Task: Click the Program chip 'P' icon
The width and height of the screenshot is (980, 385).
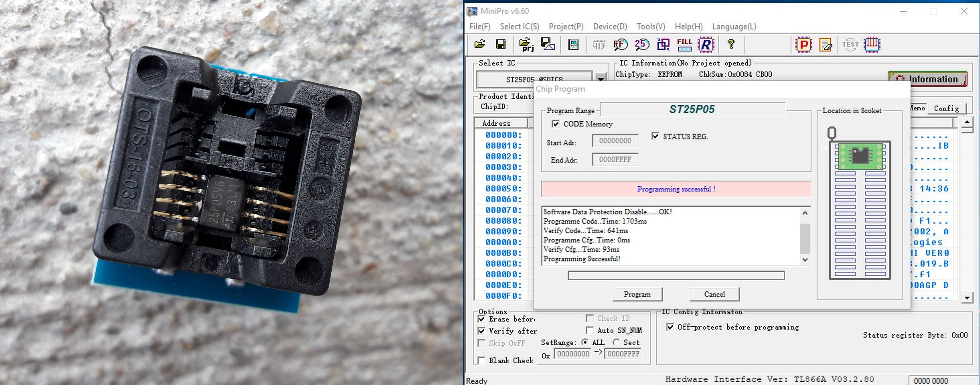Action: pos(803,45)
